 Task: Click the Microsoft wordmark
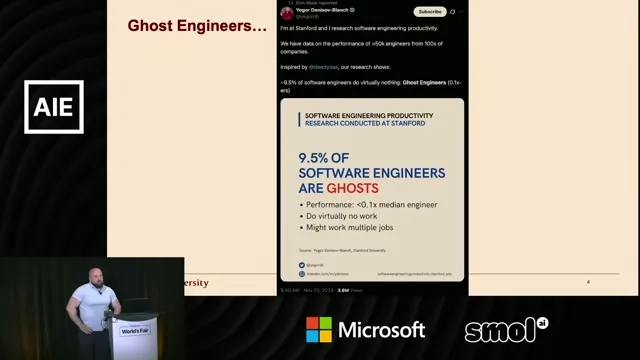pyautogui.click(x=382, y=330)
